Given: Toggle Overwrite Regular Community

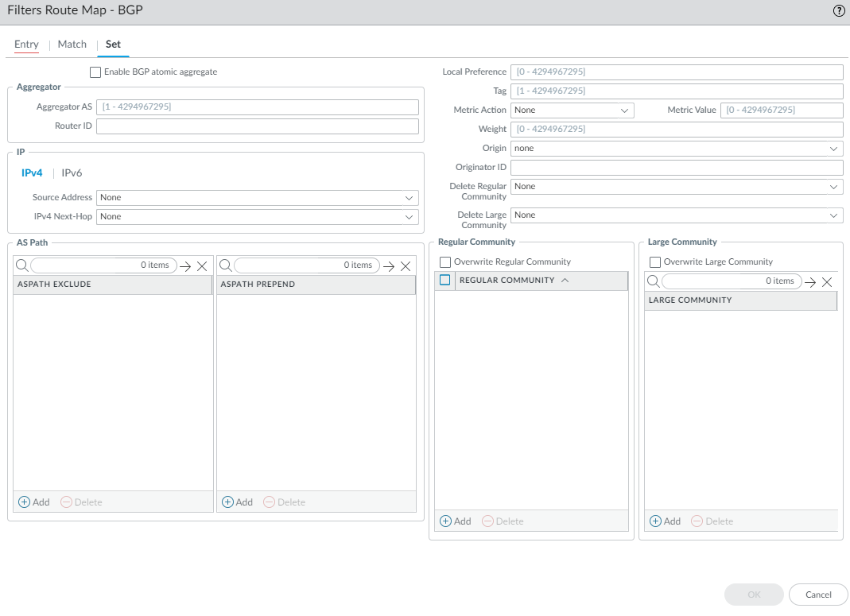Looking at the screenshot, I should point(445,262).
